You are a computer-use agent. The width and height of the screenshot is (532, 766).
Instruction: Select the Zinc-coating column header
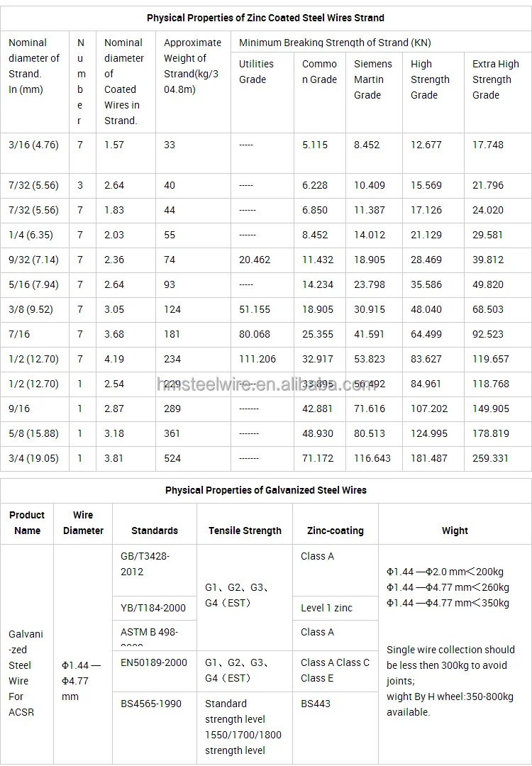coord(335,531)
